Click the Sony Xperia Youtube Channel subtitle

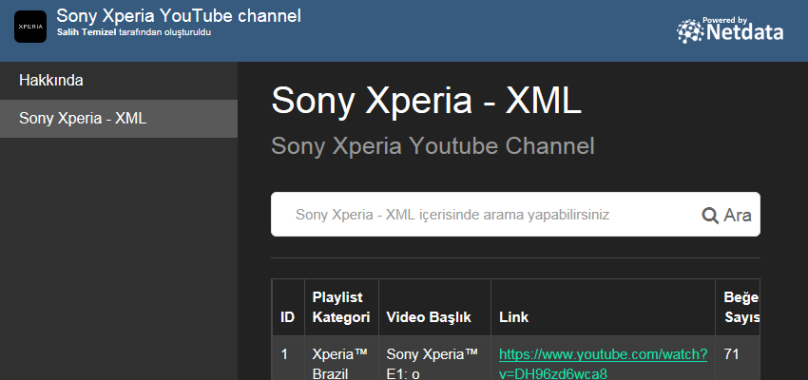point(433,146)
